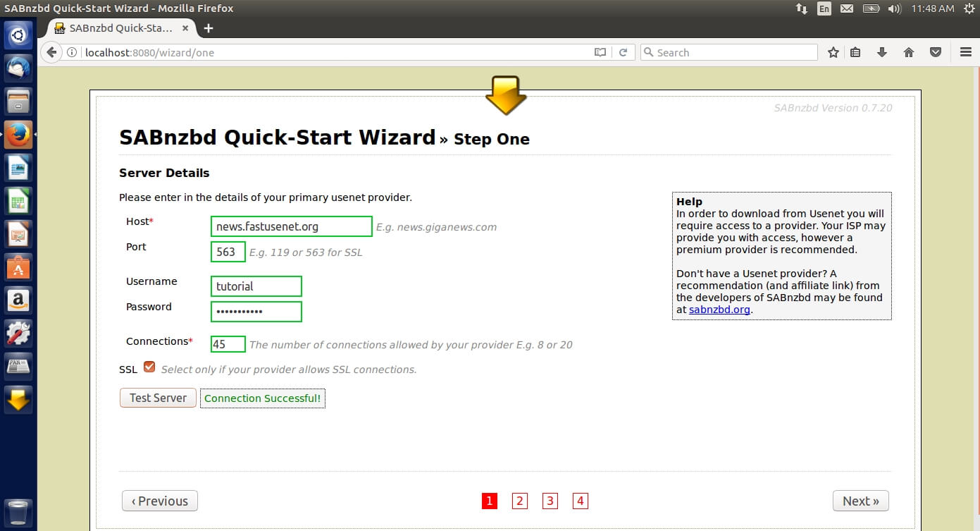
Task: Toggle Reader View in address bar
Action: coord(600,52)
